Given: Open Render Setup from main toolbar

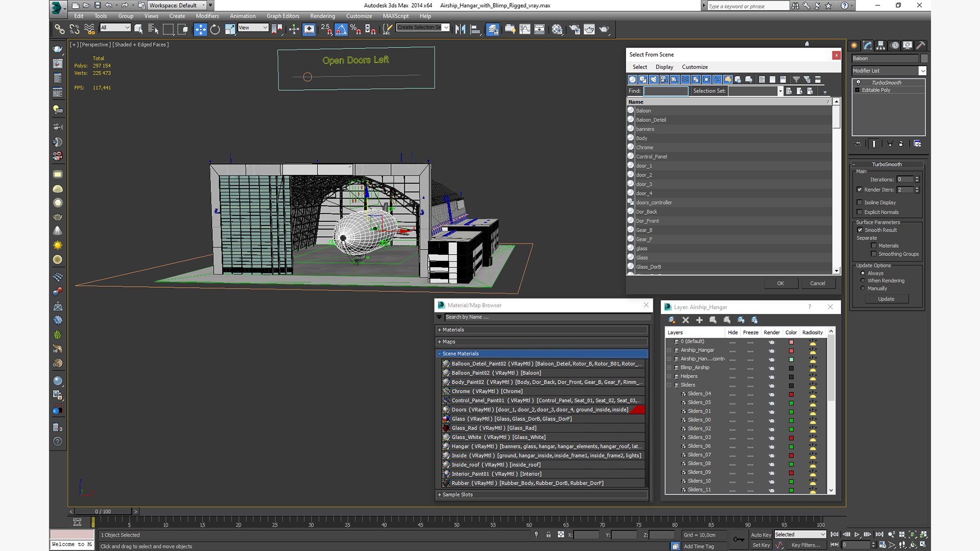Looking at the screenshot, I should coord(574,29).
